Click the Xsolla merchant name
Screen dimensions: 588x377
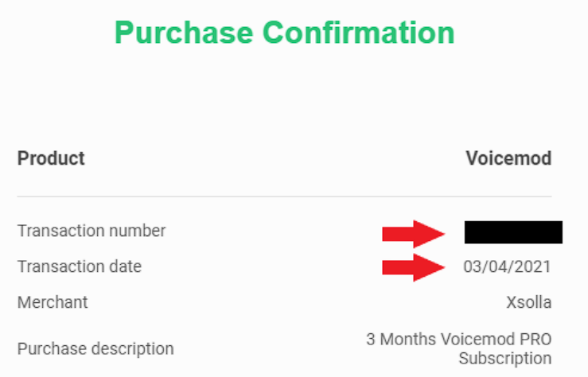529,302
